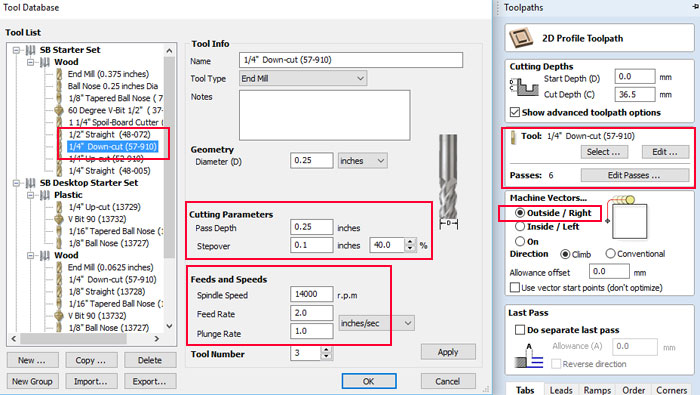This screenshot has width=700, height=395.
Task: Collapse the SB Starter Set tree node
Action: pyautogui.click(x=17, y=50)
